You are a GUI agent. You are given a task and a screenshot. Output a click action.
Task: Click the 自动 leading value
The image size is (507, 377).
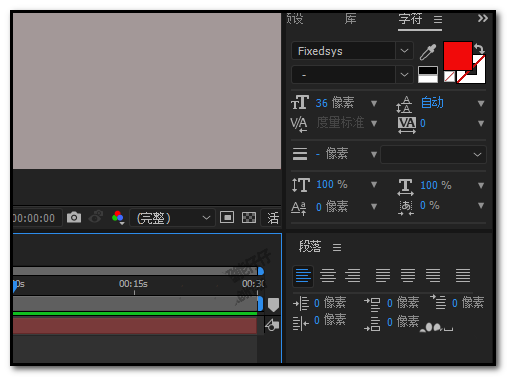[x=432, y=103]
